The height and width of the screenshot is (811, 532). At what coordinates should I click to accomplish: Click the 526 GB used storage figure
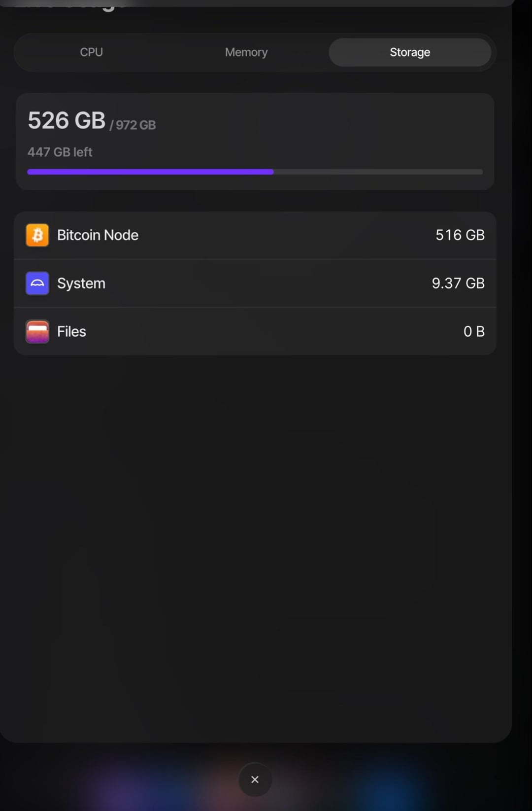(66, 121)
